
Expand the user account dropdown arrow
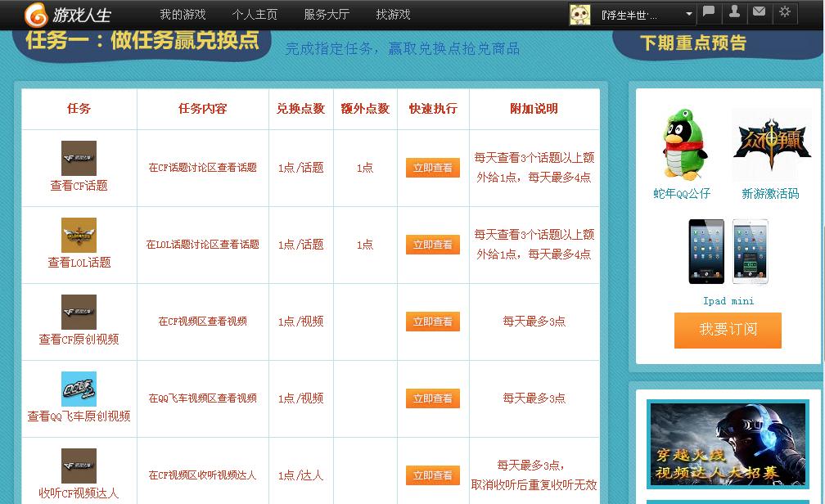click(x=689, y=14)
